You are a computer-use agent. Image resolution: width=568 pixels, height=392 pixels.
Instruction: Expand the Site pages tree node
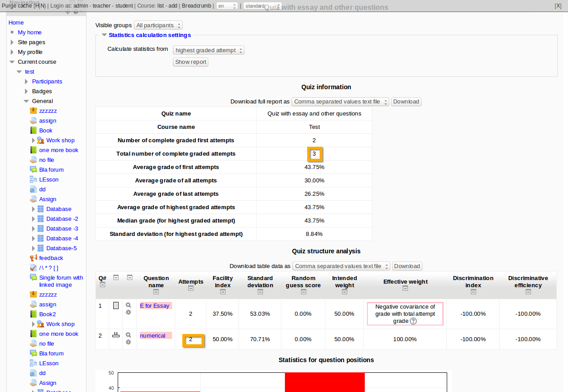coord(12,42)
